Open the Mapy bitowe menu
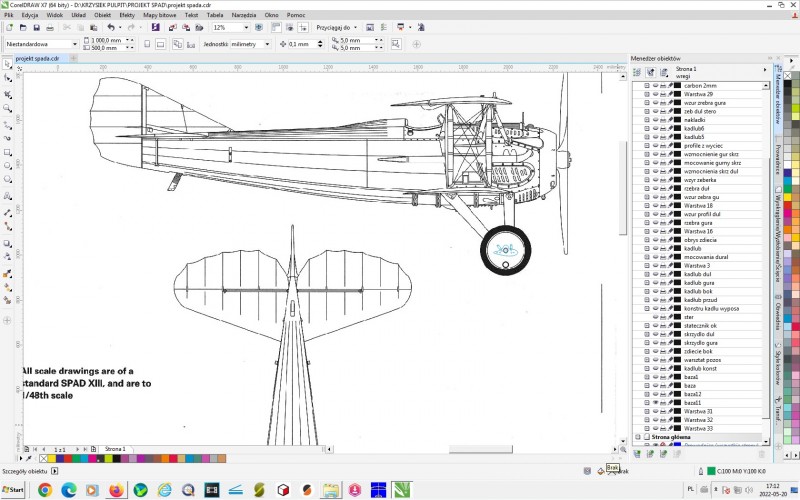Image resolution: width=800 pixels, height=500 pixels. (x=160, y=15)
